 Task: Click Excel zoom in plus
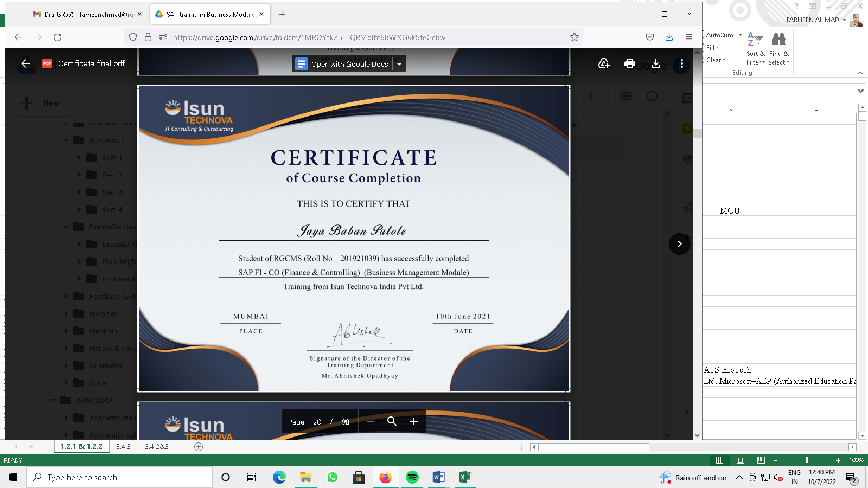(838, 460)
